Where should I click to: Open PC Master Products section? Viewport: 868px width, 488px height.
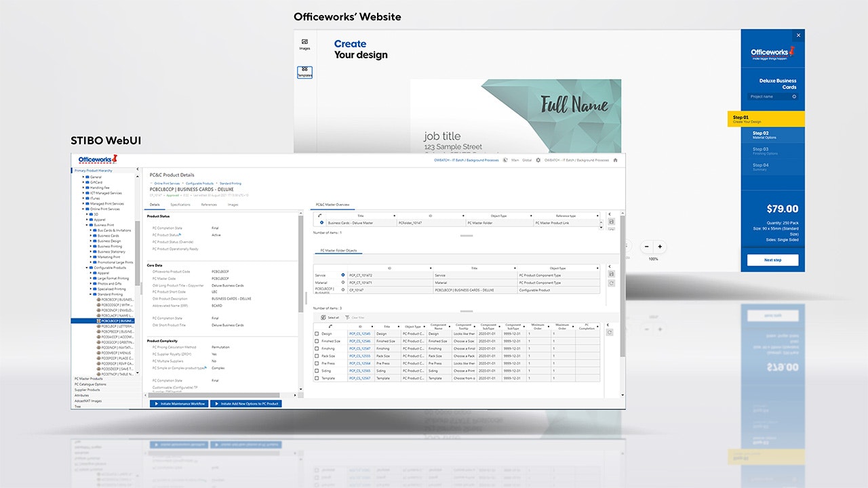[x=89, y=379]
